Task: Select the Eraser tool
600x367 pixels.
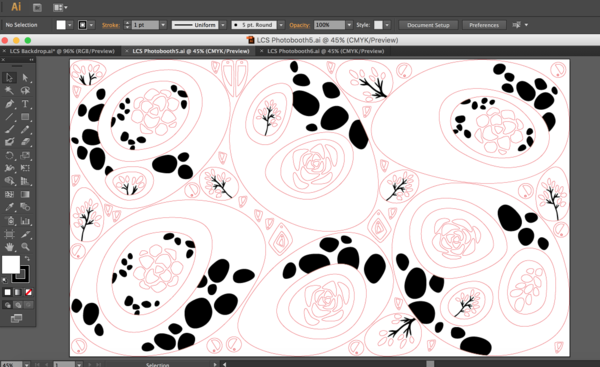Action: (x=25, y=142)
